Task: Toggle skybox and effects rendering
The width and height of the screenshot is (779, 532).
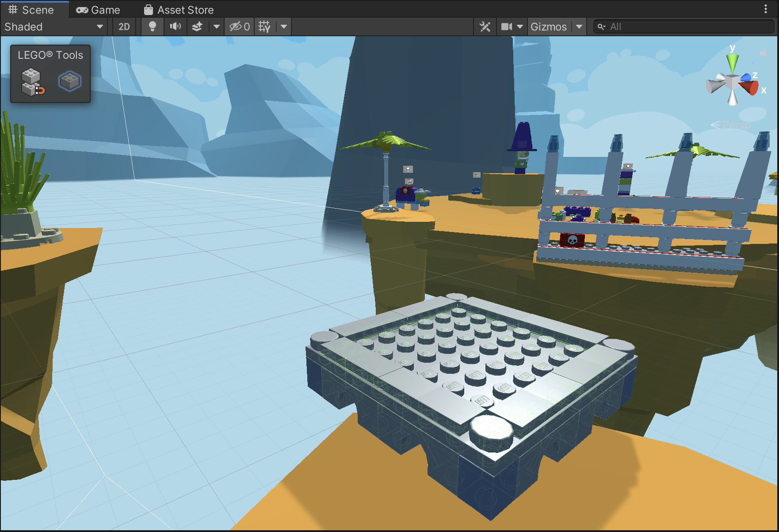Action: [197, 27]
